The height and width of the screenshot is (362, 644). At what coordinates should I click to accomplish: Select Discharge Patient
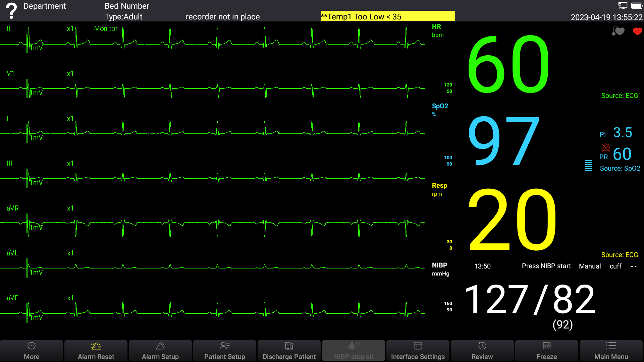click(289, 350)
